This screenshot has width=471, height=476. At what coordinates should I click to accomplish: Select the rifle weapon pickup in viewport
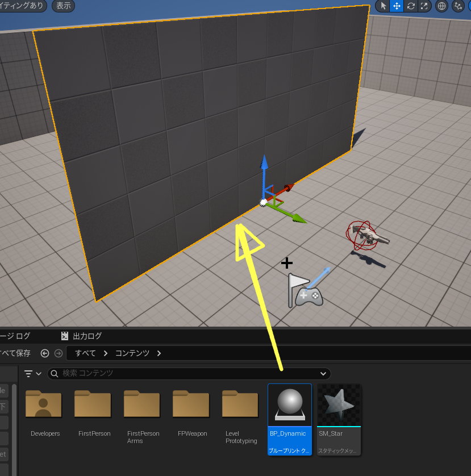coord(368,235)
